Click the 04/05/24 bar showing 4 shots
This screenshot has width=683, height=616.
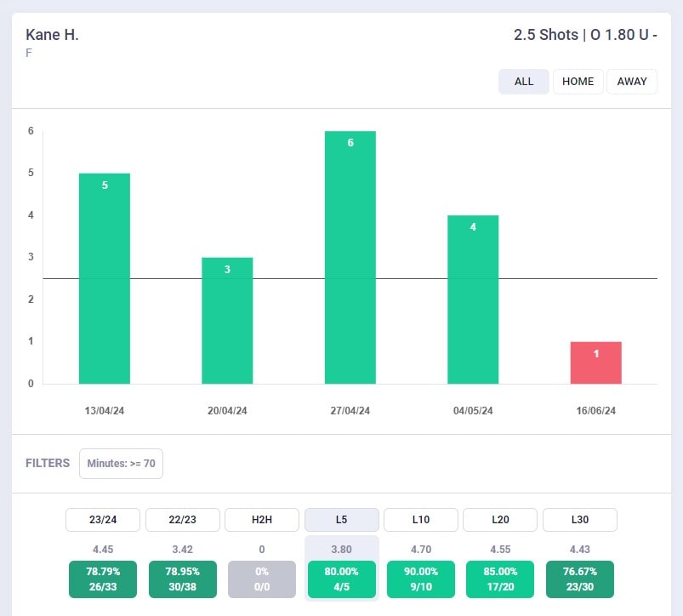point(473,299)
